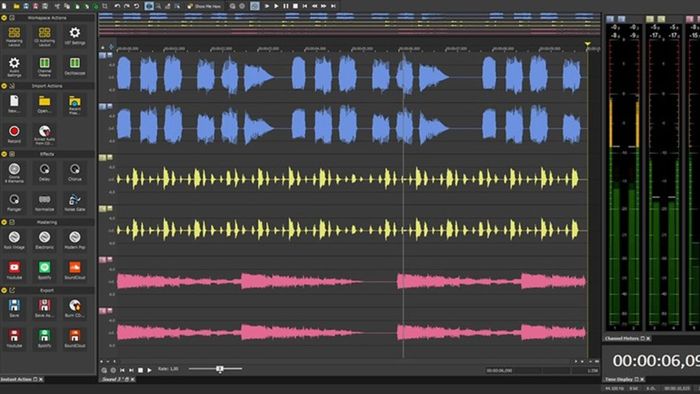Click the waveform overview bar at top

coord(349,23)
